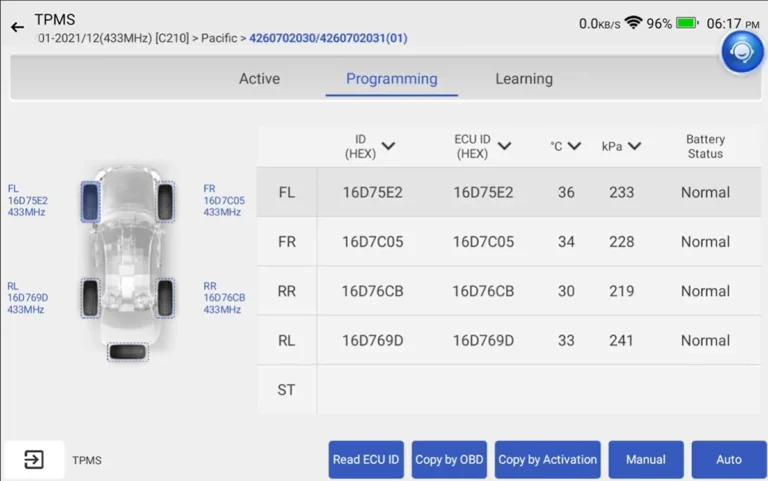This screenshot has height=481, width=768.
Task: Click the FL temperature value 36
Action: [566, 192]
